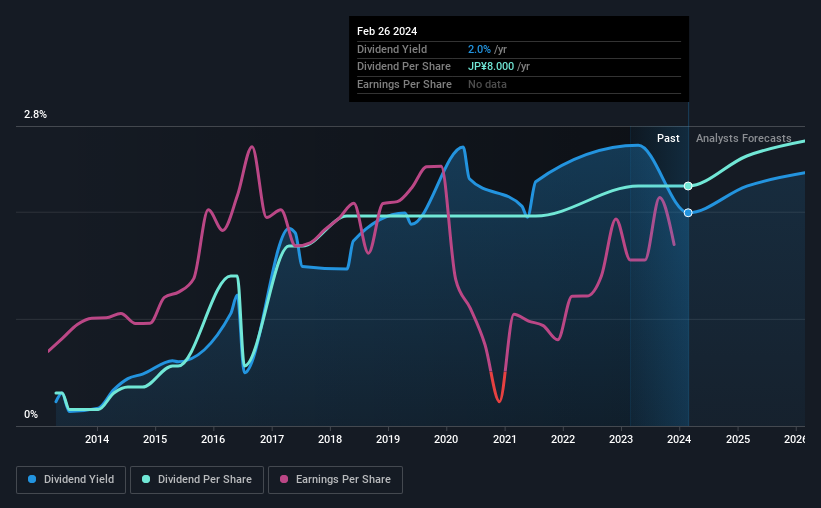
Task: Click the red negative earnings dip near 2021
Action: tap(498, 388)
